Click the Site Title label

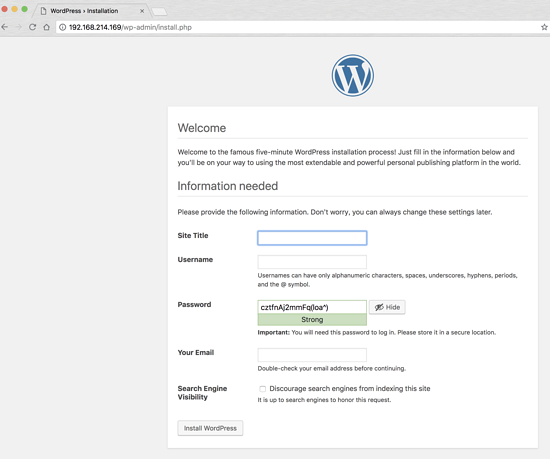point(193,236)
